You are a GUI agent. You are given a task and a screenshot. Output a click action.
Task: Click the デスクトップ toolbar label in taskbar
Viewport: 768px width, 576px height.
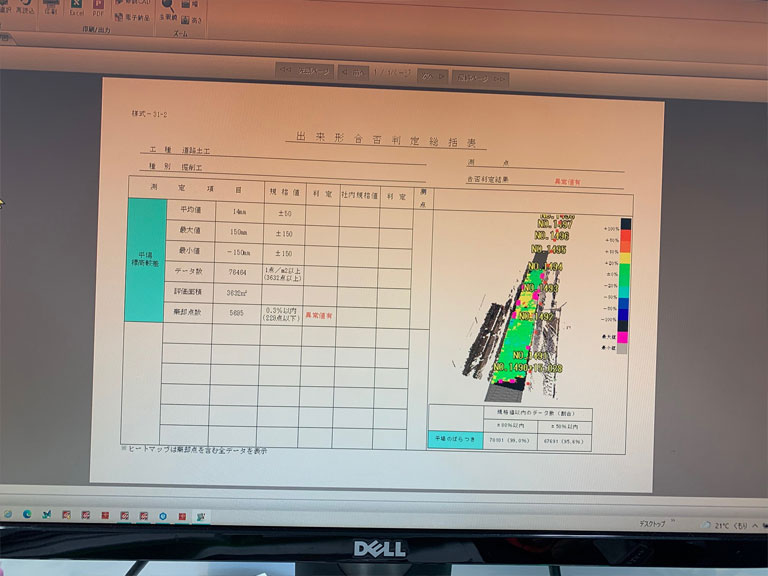pos(652,524)
